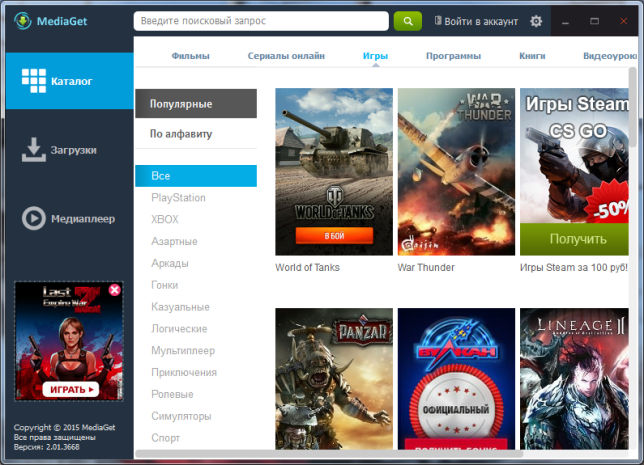Click the World of Tanks title text
The image size is (644, 465).
click(x=307, y=267)
